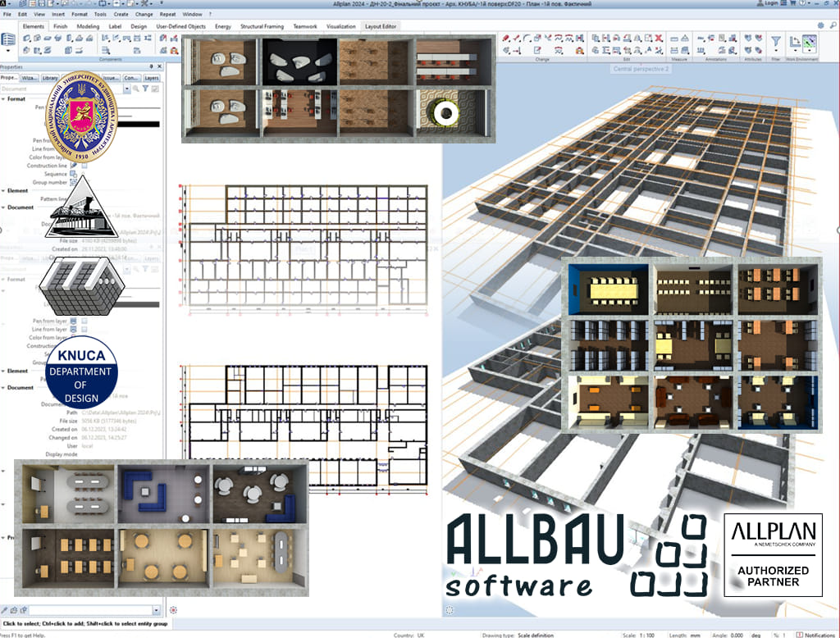Open the command input dropdown arrow at bottom
The width and height of the screenshot is (840, 638).
[156, 610]
